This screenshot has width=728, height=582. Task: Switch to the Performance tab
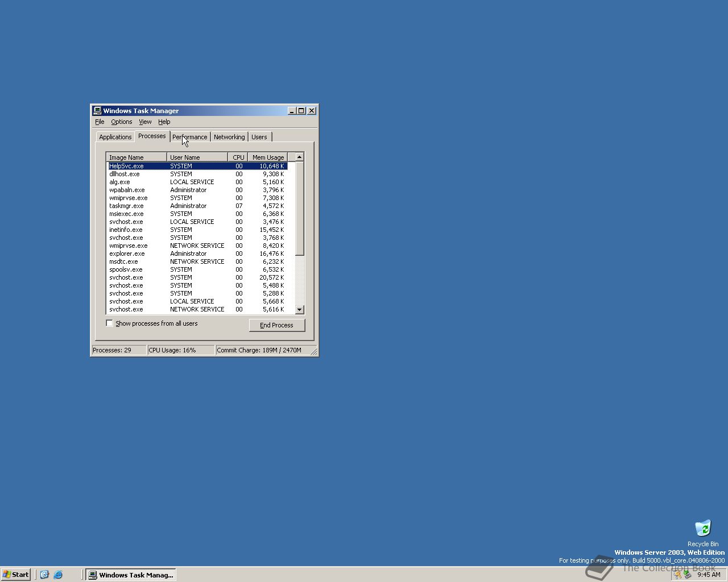[x=190, y=137]
